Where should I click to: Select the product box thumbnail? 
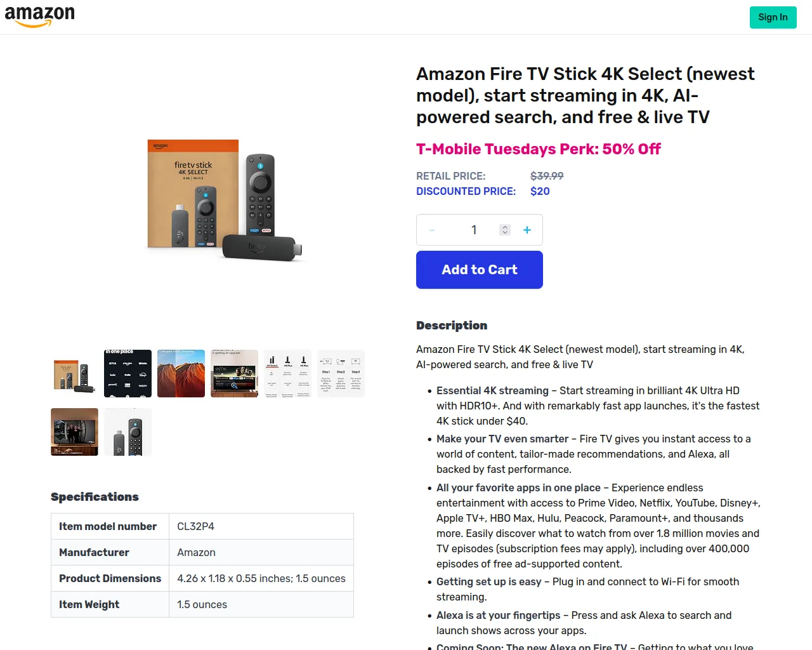(74, 373)
